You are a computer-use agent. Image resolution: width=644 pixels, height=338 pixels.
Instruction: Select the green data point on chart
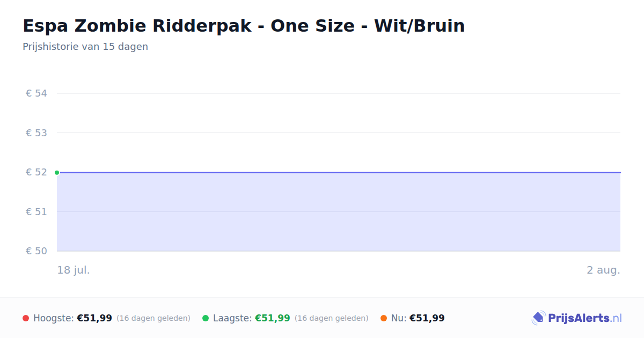(x=57, y=172)
